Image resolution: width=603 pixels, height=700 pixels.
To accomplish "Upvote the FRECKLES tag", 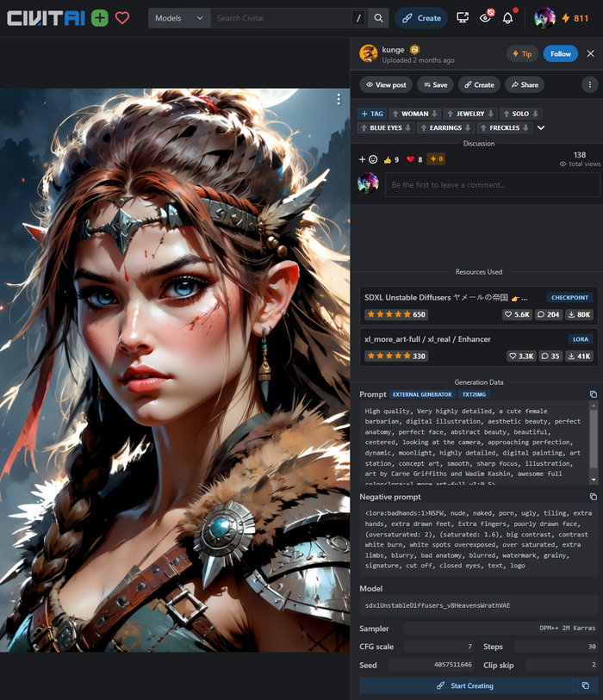I will [x=483, y=127].
